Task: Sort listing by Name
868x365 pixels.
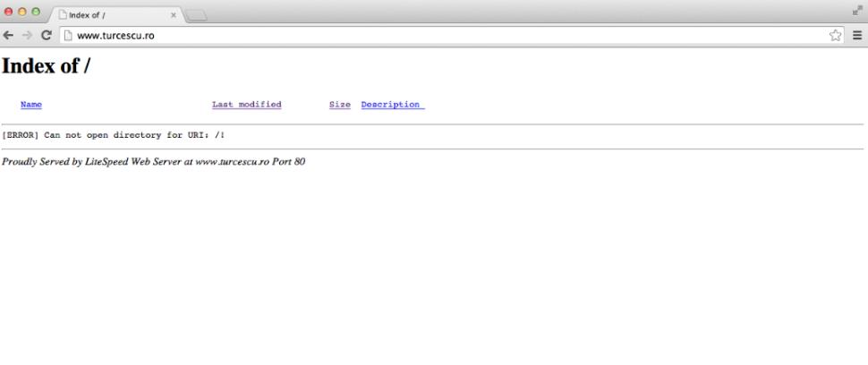Action: [31, 105]
